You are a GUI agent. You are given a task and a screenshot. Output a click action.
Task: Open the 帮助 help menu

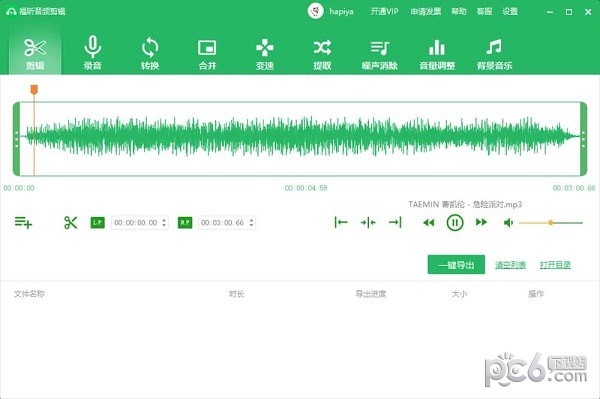coord(459,11)
